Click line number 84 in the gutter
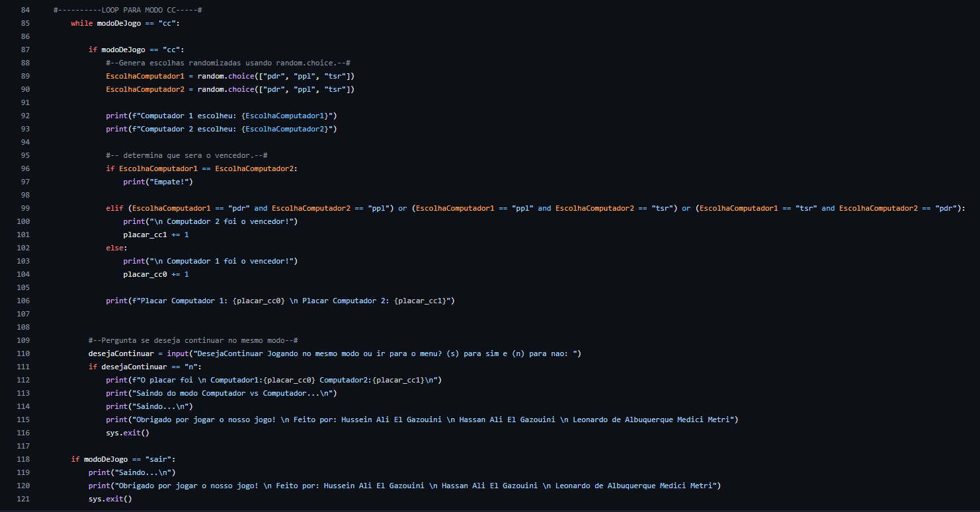The width and height of the screenshot is (980, 512). coord(25,10)
